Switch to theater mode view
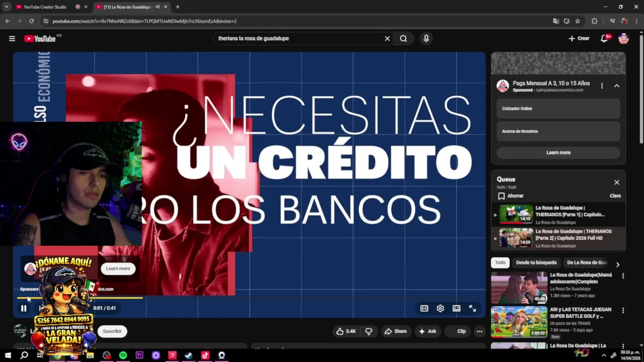 (456, 308)
